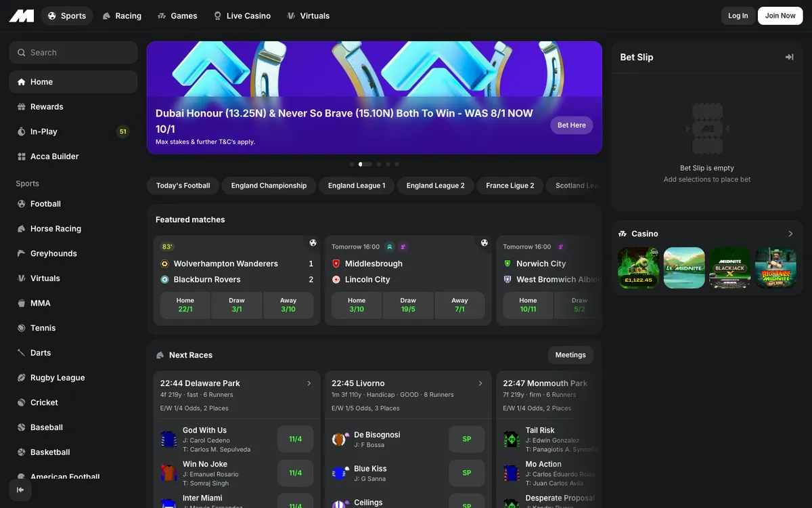812x508 pixels.
Task: Expand the Casino section with the chevron
Action: coord(790,234)
